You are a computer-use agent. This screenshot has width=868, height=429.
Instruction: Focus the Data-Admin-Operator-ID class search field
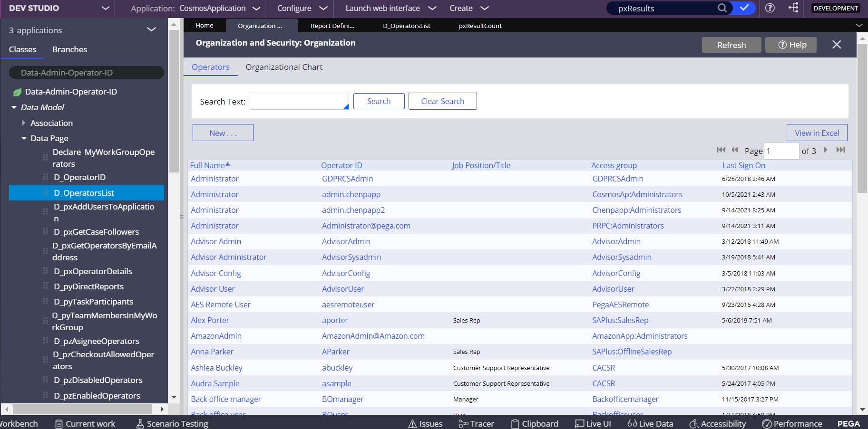pyautogui.click(x=87, y=73)
